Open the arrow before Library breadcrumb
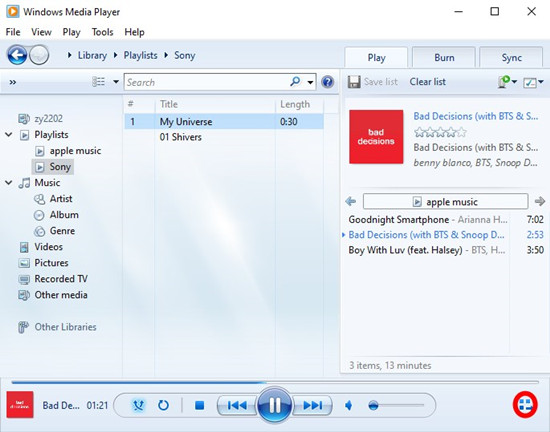Viewport: 550px width, 432px height. click(x=69, y=55)
